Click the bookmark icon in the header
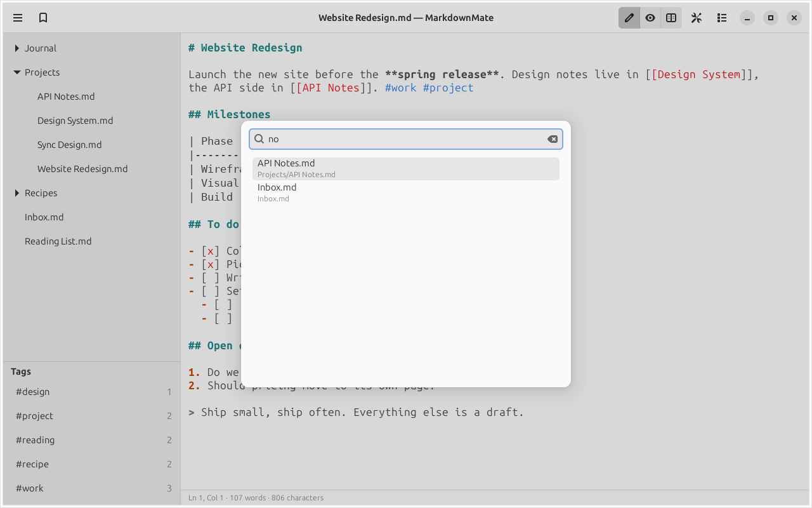Image resolution: width=812 pixels, height=508 pixels. 43,18
